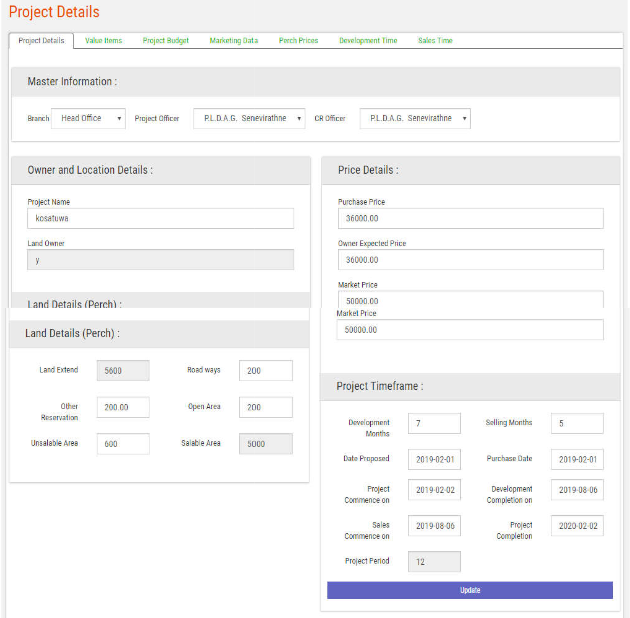
Task: Click the Project Name input field
Action: click(x=160, y=218)
